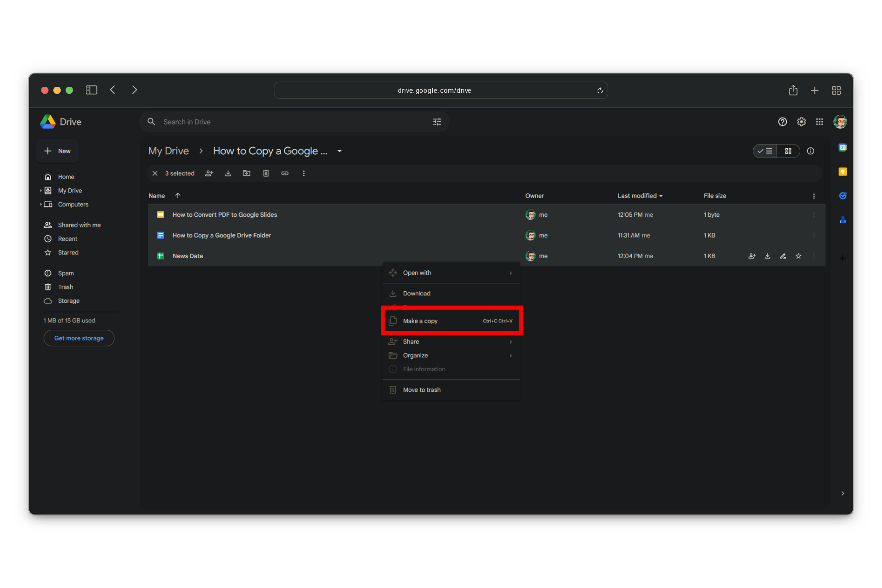This screenshot has height=588, width=882.
Task: Open folder name dropdown arrow in breadcrumb
Action: (x=339, y=151)
